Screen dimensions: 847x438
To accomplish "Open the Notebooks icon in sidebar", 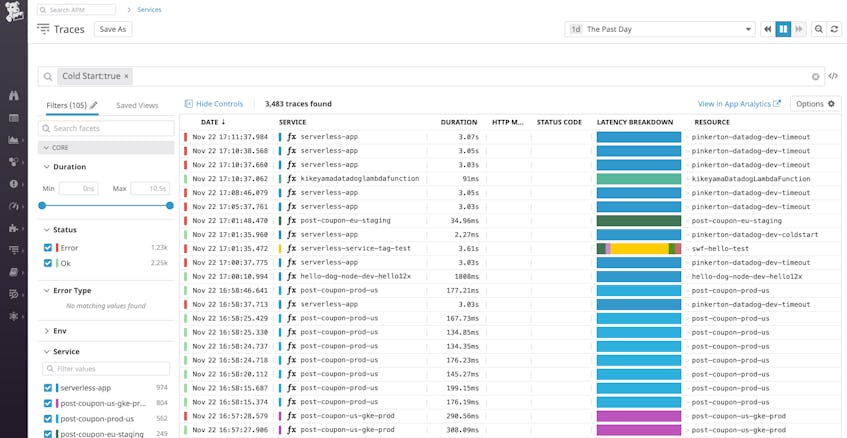I will click(x=14, y=272).
